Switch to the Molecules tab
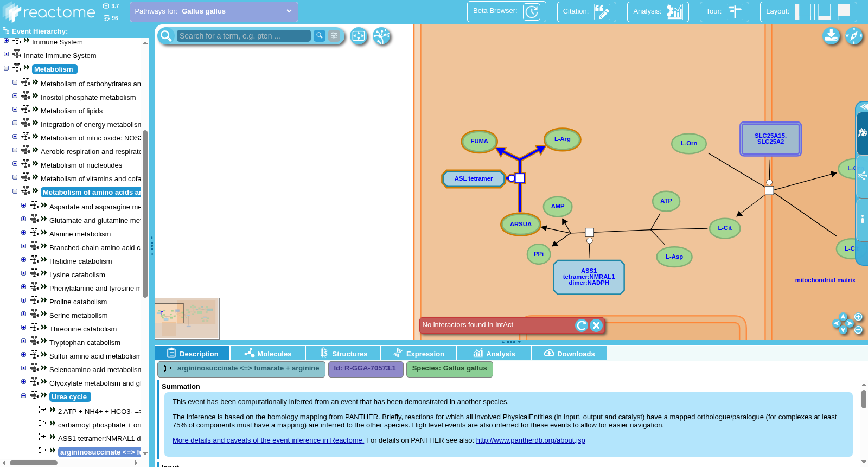This screenshot has width=868, height=467. 267,353
